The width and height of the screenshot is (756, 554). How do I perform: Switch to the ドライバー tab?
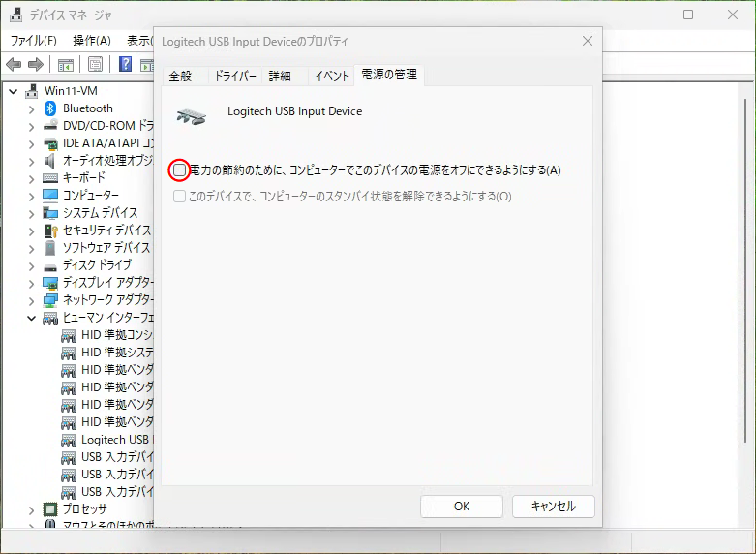pyautogui.click(x=235, y=76)
